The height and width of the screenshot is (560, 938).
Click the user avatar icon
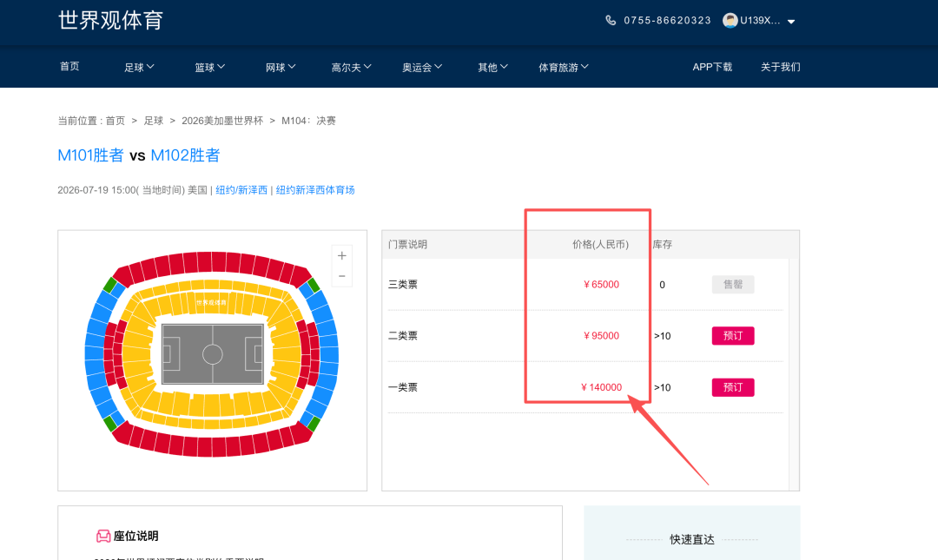coord(730,20)
